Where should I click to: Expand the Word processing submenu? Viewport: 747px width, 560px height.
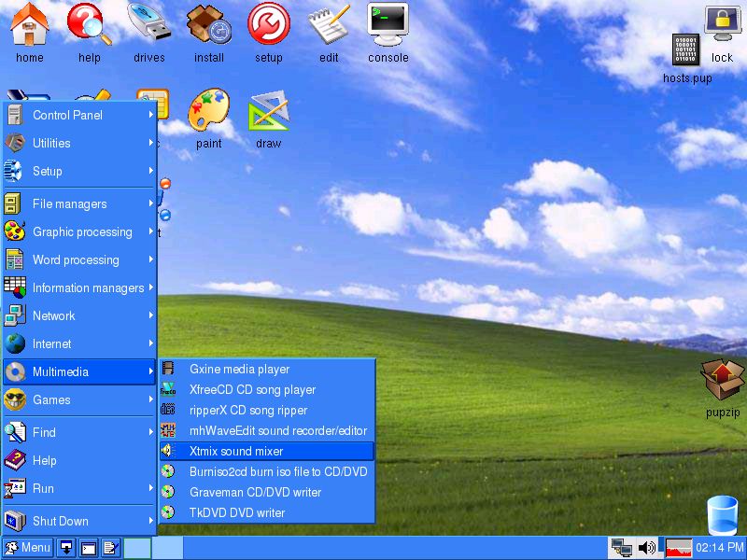click(79, 260)
